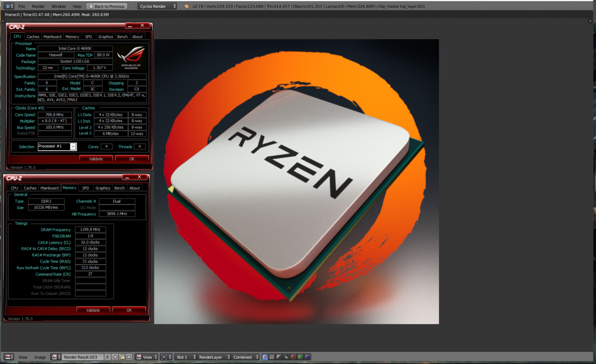Switch to Graphics tab in bottom CPU-Z

click(x=103, y=188)
